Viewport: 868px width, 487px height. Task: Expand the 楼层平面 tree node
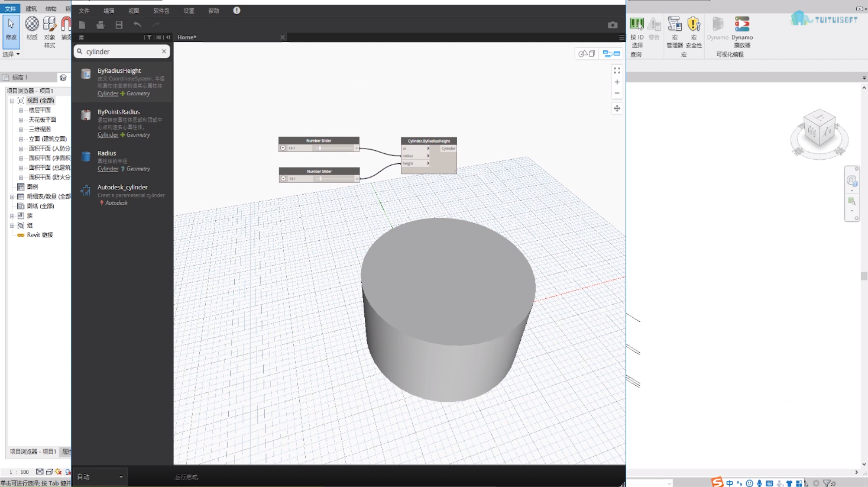(x=21, y=110)
